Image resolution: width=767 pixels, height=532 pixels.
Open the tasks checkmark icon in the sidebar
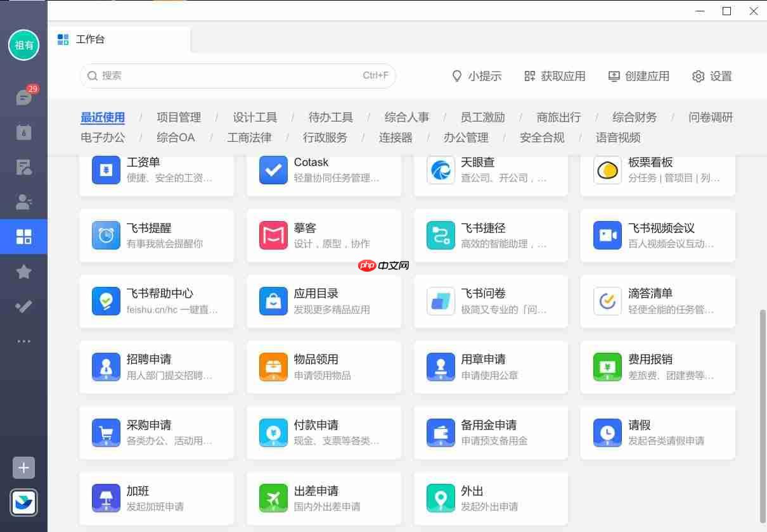23,306
